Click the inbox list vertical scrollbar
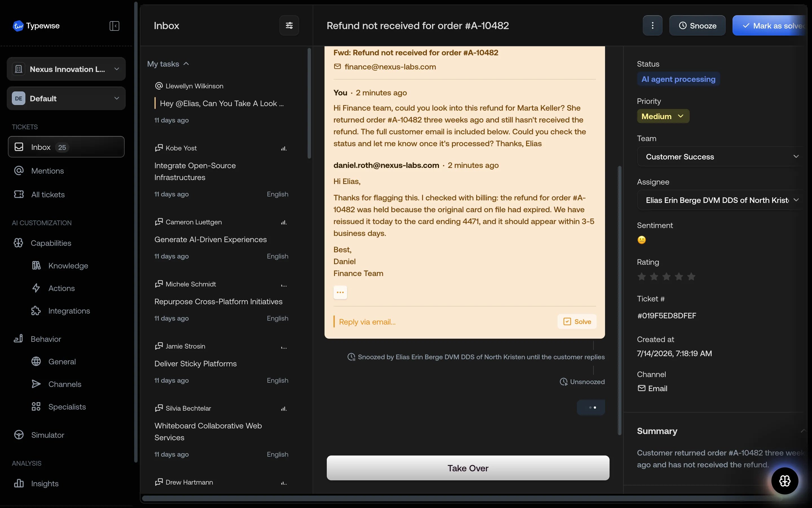The height and width of the screenshot is (508, 812). point(309,103)
